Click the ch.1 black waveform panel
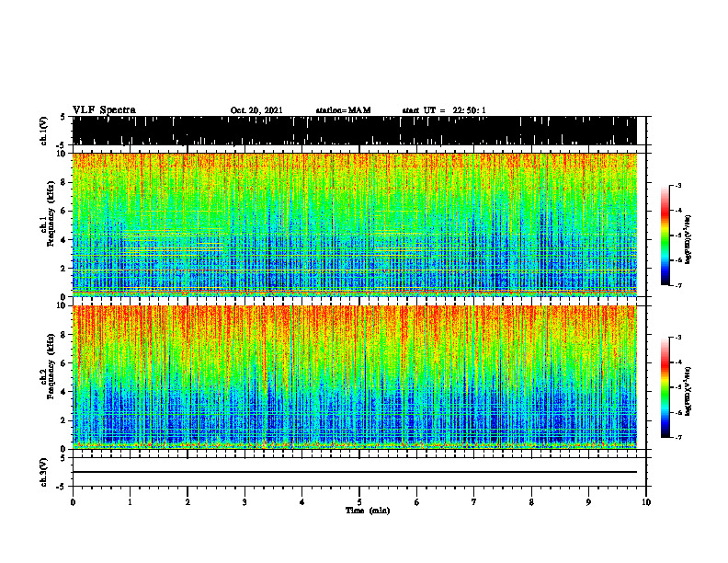The height and width of the screenshot is (563, 728). tap(355, 131)
